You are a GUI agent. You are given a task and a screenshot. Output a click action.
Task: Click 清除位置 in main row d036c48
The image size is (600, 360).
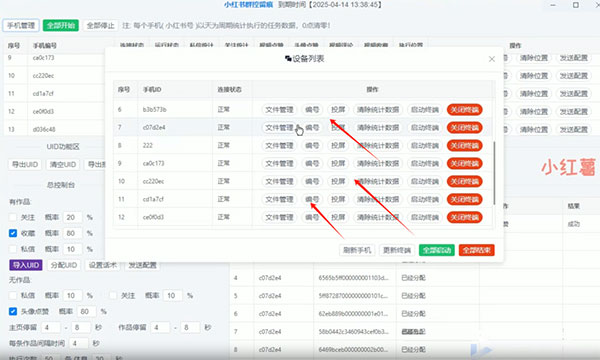(534, 130)
